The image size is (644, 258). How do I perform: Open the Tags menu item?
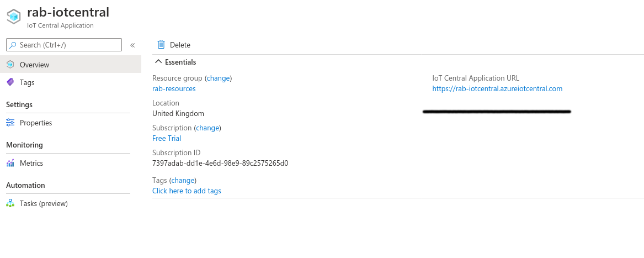[27, 82]
